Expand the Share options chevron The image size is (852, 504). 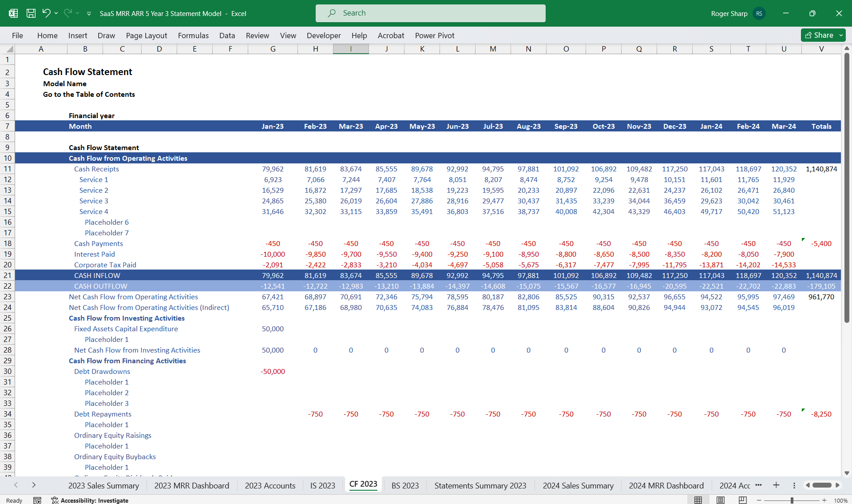841,35
